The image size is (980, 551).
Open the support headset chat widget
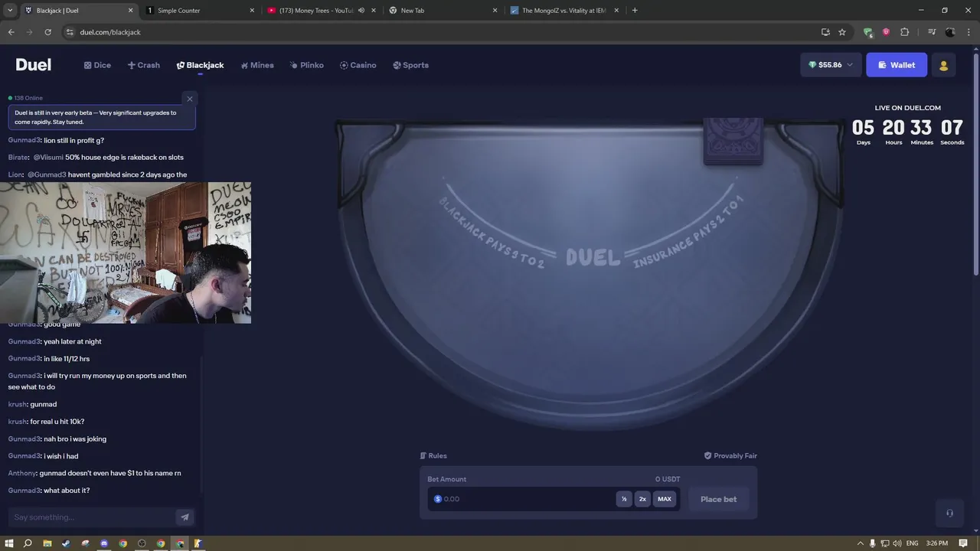coord(949,514)
